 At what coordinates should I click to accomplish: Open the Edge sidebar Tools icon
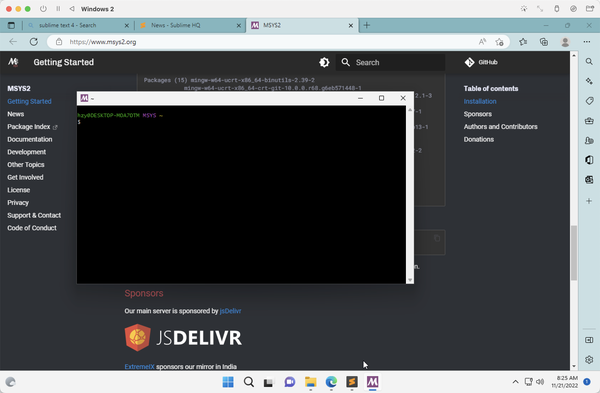[x=589, y=121]
